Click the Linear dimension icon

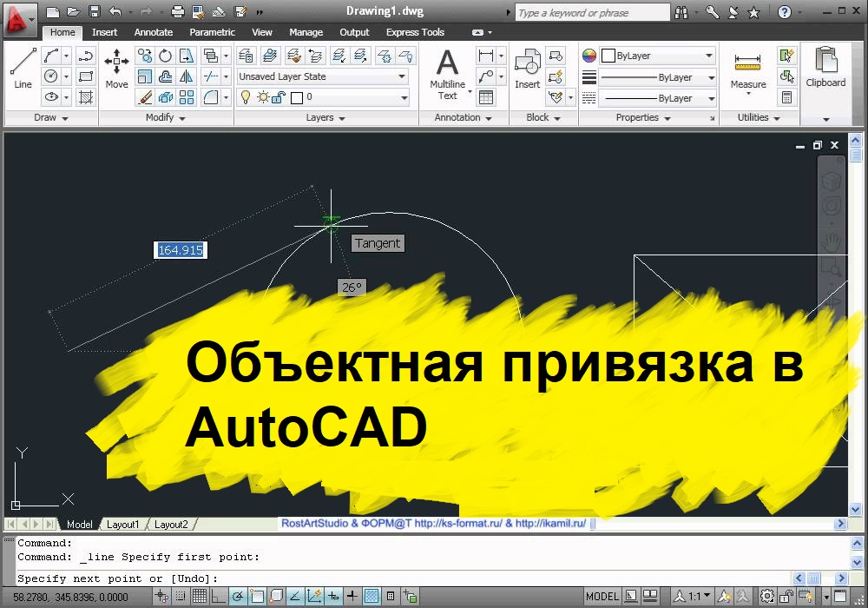click(x=485, y=56)
